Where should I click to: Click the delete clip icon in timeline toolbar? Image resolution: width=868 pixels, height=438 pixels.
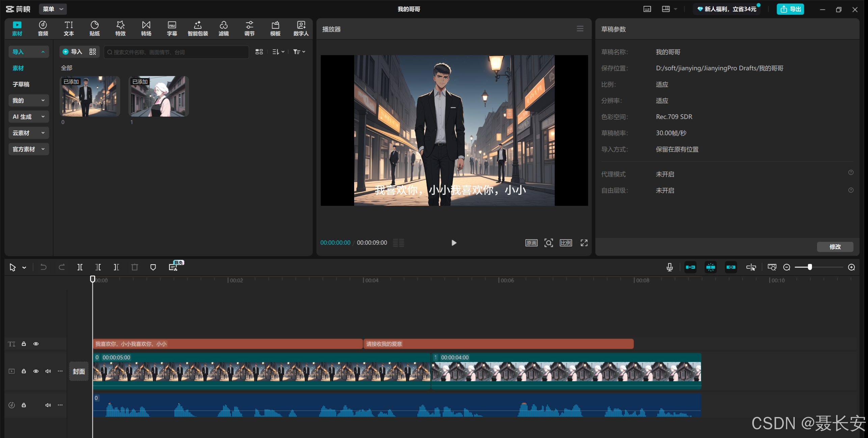tap(134, 267)
